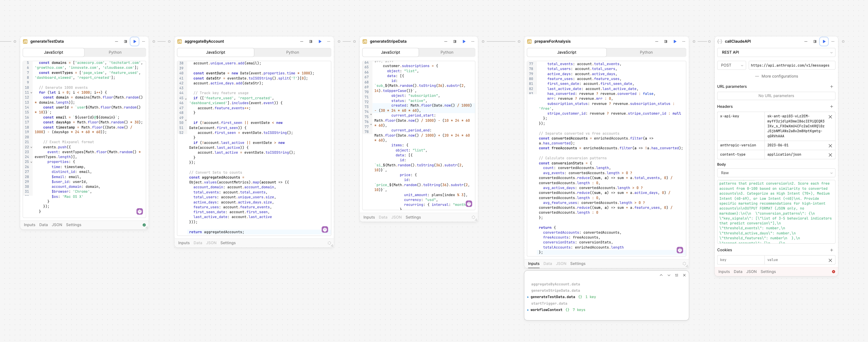The height and width of the screenshot is (342, 868).
Task: Toggle side panel layout for prepareForAnalysis
Action: coord(665,41)
